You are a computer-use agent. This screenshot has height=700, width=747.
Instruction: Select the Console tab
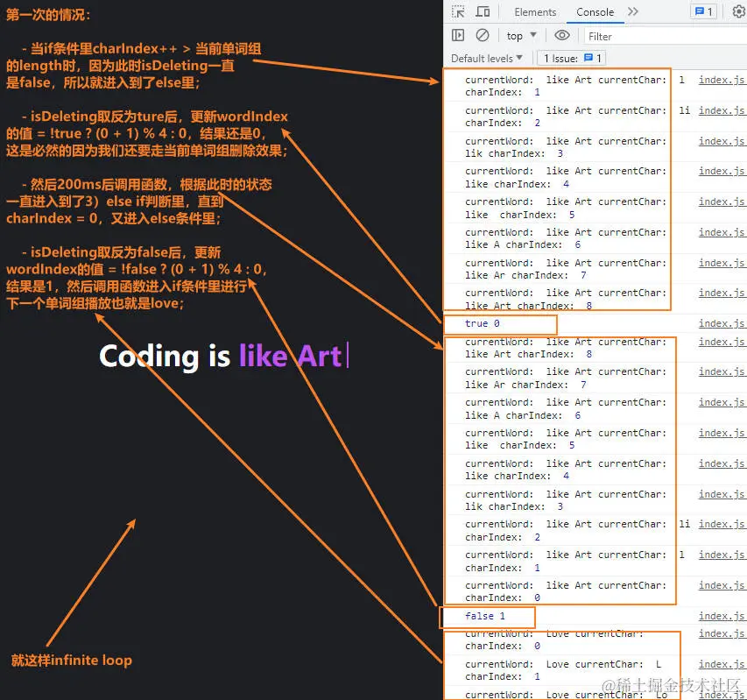coord(595,12)
